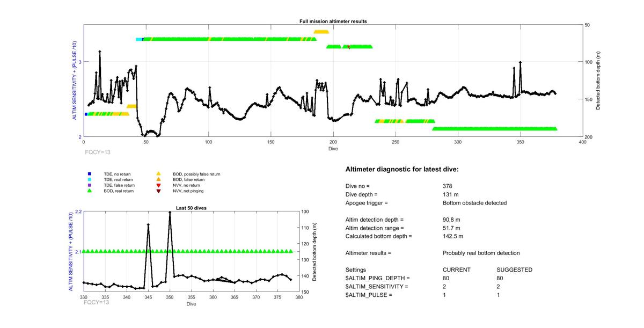Click the 'Dive depth =' label
The height and width of the screenshot is (328, 644).
[x=362, y=194]
